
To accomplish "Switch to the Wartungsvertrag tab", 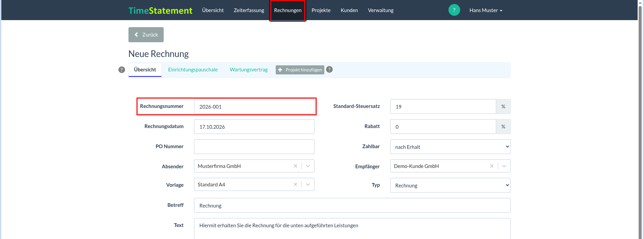I will point(249,70).
